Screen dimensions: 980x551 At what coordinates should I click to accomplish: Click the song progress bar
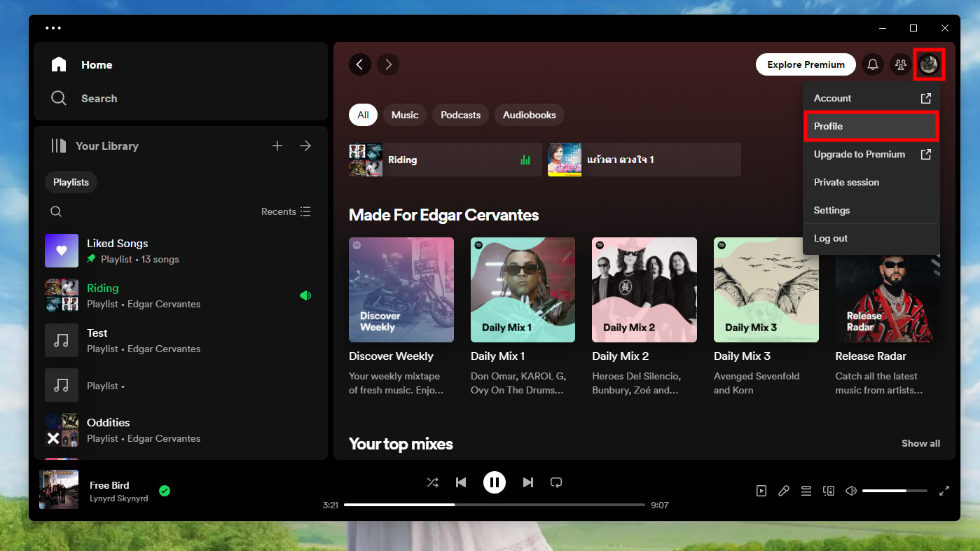[x=494, y=505]
